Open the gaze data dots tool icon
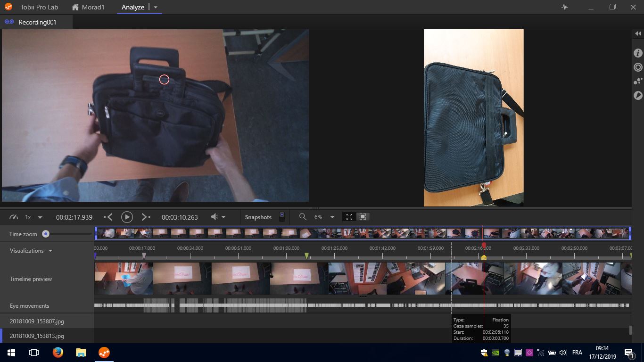 638,82
